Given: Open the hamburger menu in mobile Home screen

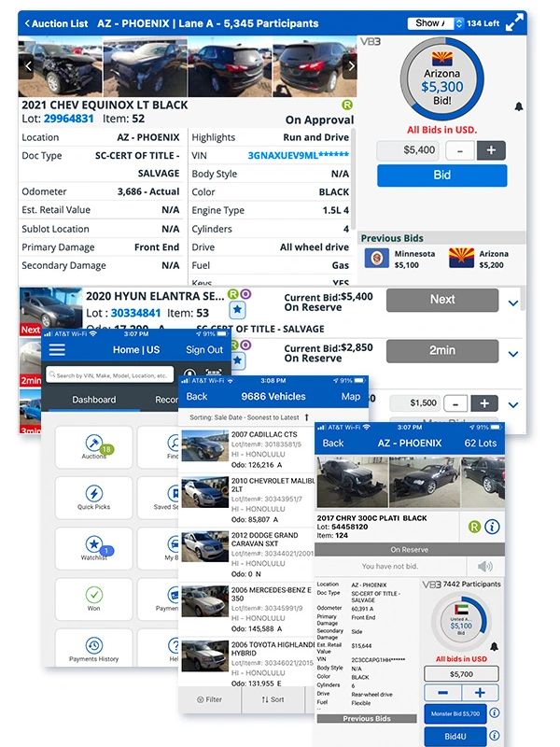Looking at the screenshot, I should tap(57, 349).
